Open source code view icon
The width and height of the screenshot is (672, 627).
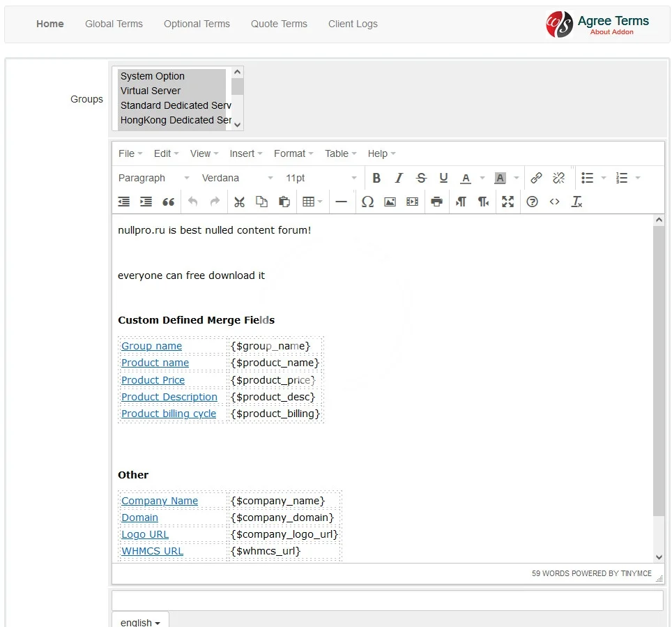tap(554, 202)
